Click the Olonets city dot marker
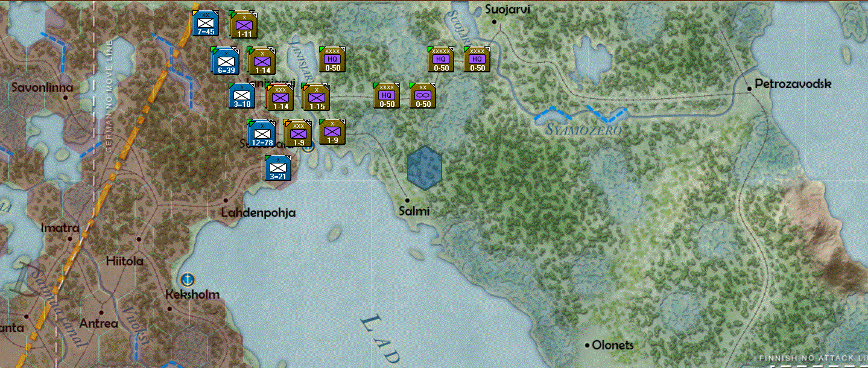 point(587,345)
